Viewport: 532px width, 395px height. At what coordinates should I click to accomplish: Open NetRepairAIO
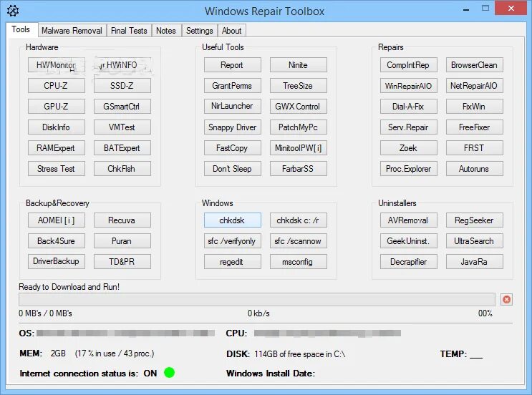[474, 85]
